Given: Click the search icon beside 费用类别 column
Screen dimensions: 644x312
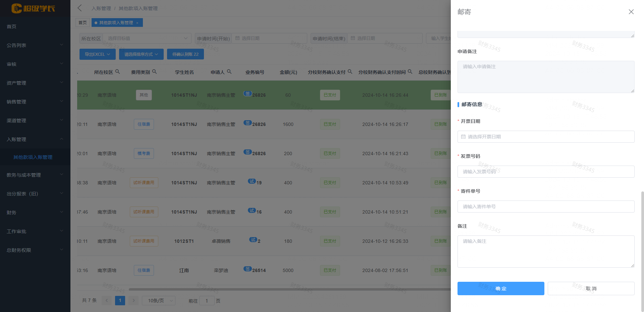Looking at the screenshot, I should pyautogui.click(x=155, y=71).
